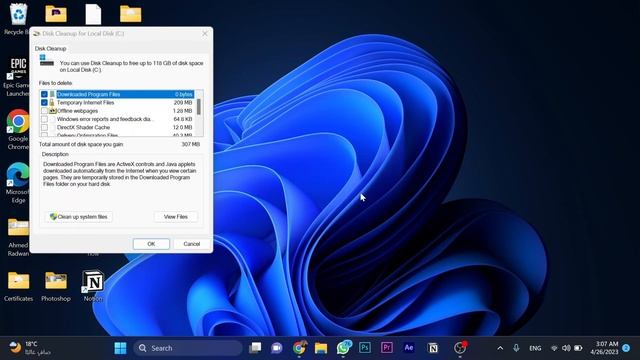Click the microphone icon in the system tray
This screenshot has height=360, width=640.
pyautogui.click(x=516, y=348)
